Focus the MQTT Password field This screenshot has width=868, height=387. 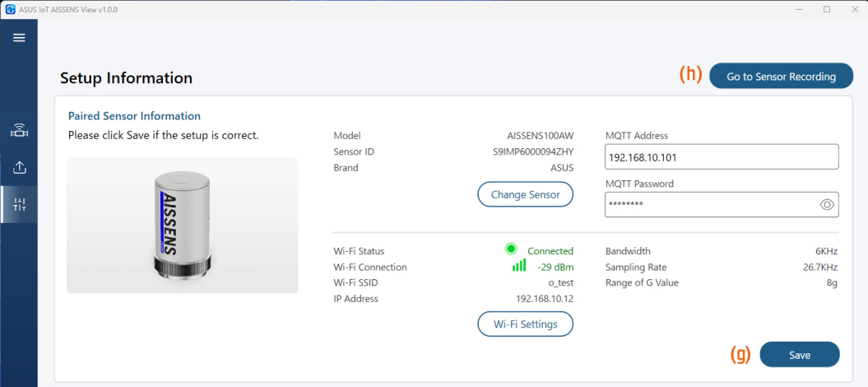(x=722, y=204)
